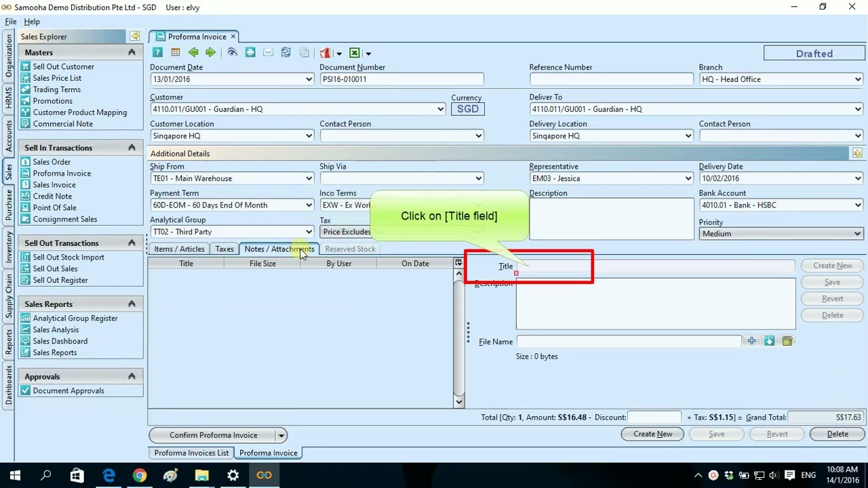Click the notes list scrollbar down arrow
868x488 pixels.
[x=459, y=401]
